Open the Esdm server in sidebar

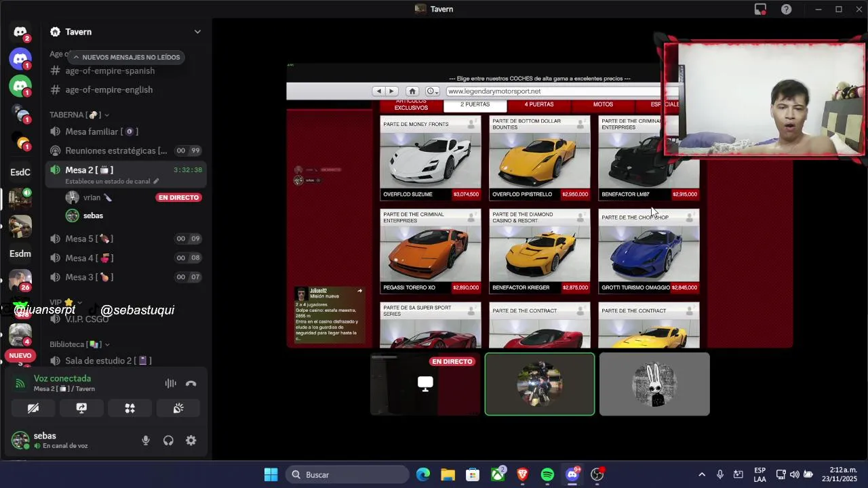pos(20,253)
